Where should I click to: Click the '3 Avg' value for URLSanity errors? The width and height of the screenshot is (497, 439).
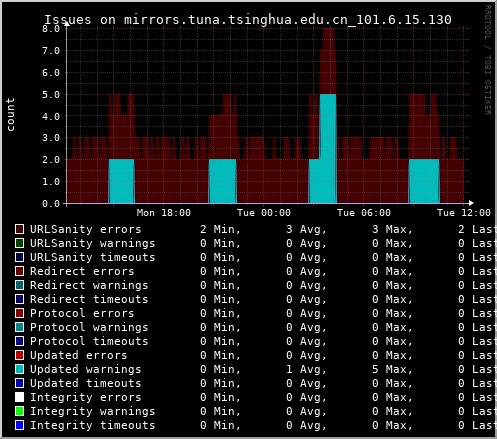pyautogui.click(x=306, y=229)
